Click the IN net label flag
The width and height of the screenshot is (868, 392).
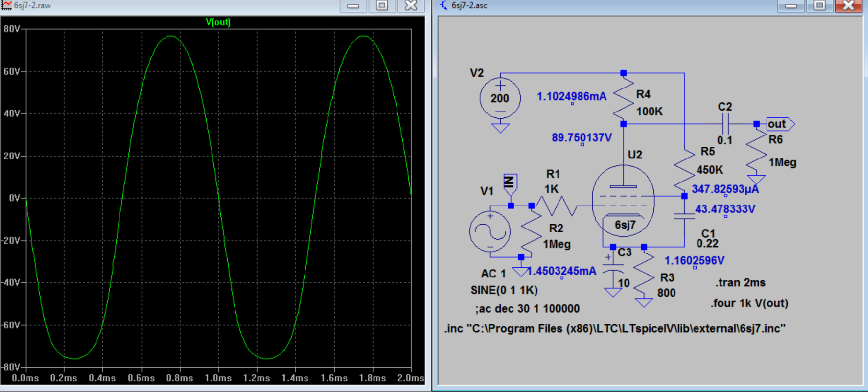(510, 184)
